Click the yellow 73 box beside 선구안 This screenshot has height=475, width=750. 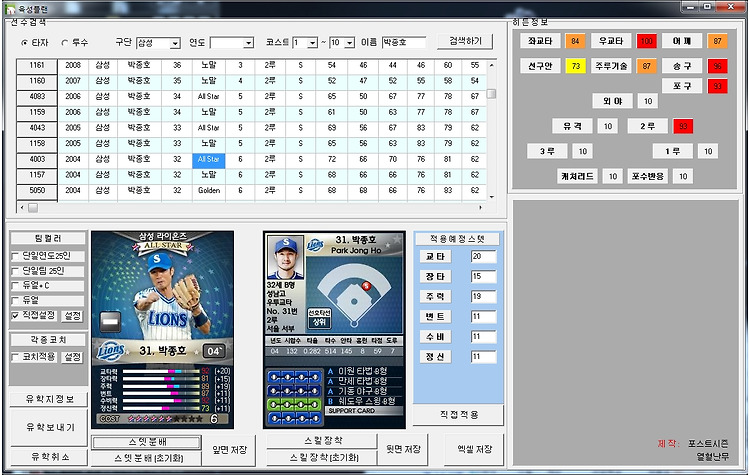coord(575,66)
